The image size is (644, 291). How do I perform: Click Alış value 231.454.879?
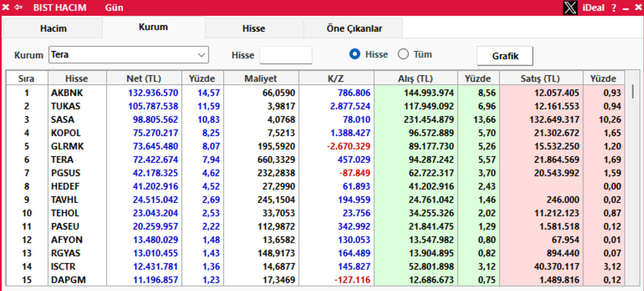coord(429,120)
